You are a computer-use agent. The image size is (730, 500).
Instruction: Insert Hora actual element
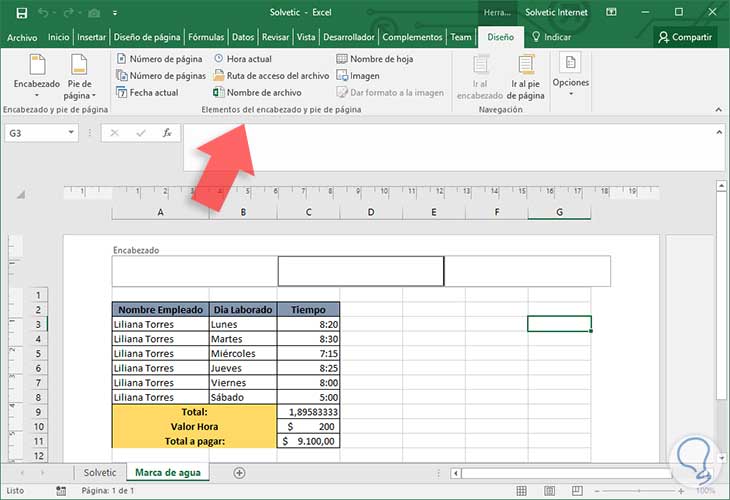click(243, 59)
